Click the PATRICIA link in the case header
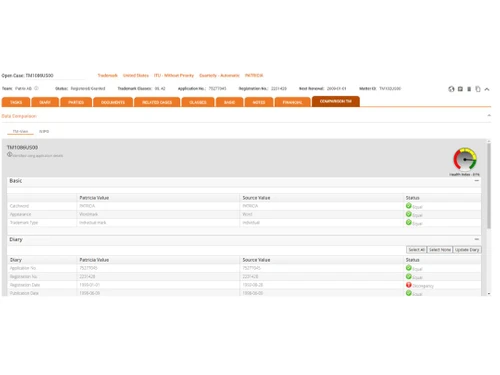 [254, 75]
